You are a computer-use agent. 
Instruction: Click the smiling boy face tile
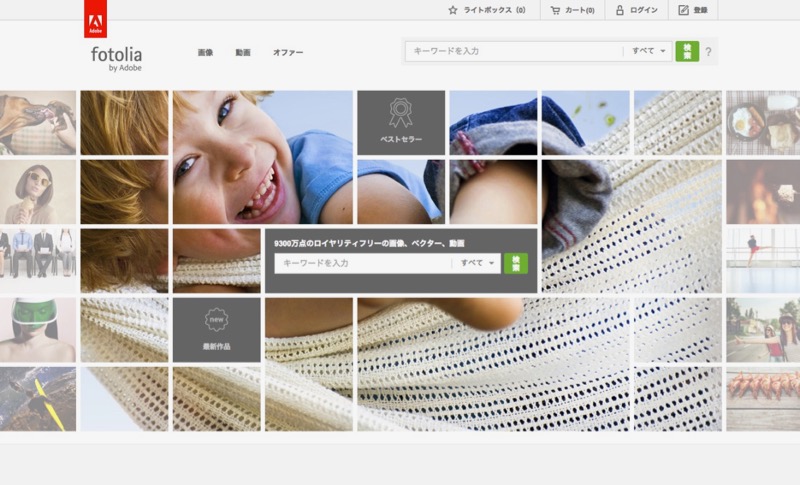(x=263, y=157)
